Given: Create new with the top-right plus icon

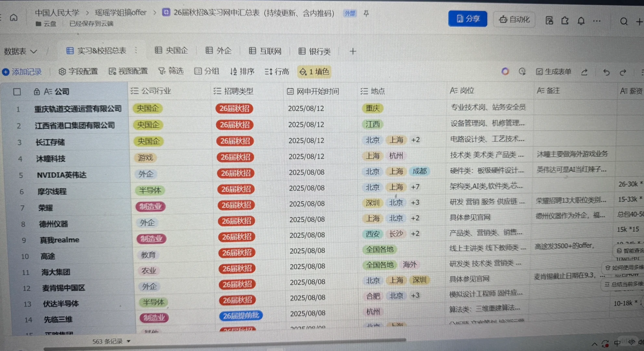Looking at the screenshot, I should coord(639,21).
